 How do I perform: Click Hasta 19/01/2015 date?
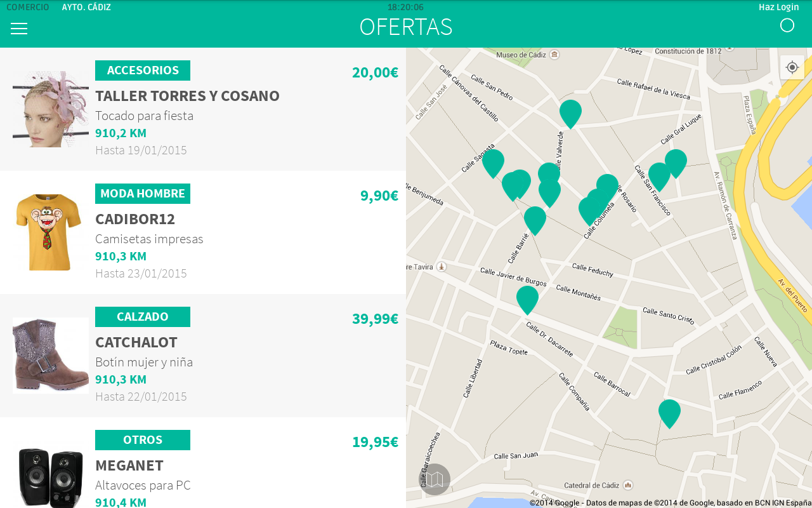tap(141, 150)
